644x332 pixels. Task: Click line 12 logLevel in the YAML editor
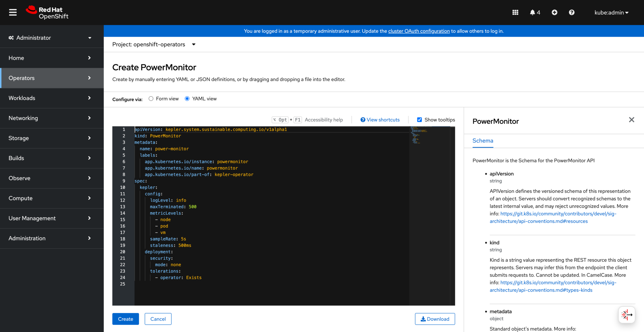tap(161, 200)
